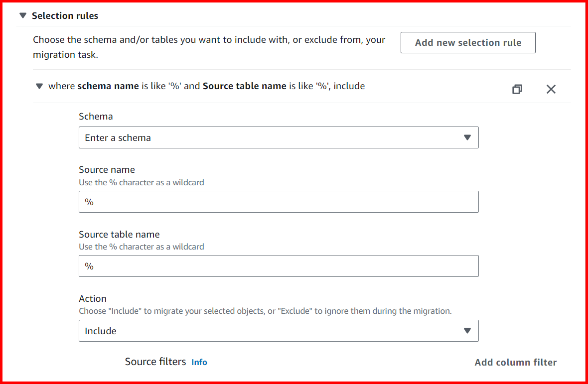Open the Info link beside Source filters
588x384 pixels.
coord(199,362)
